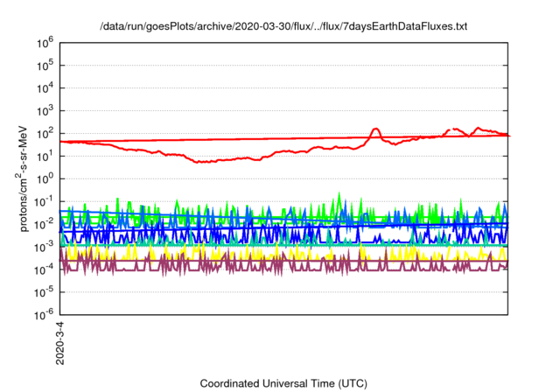Select the 10^-3 y-axis tick label

click(44, 247)
